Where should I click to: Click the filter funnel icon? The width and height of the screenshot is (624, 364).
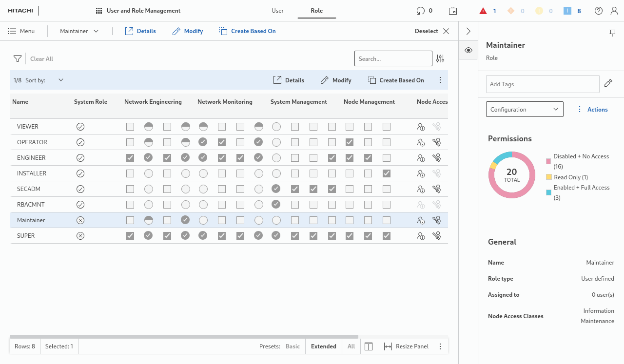click(x=18, y=59)
